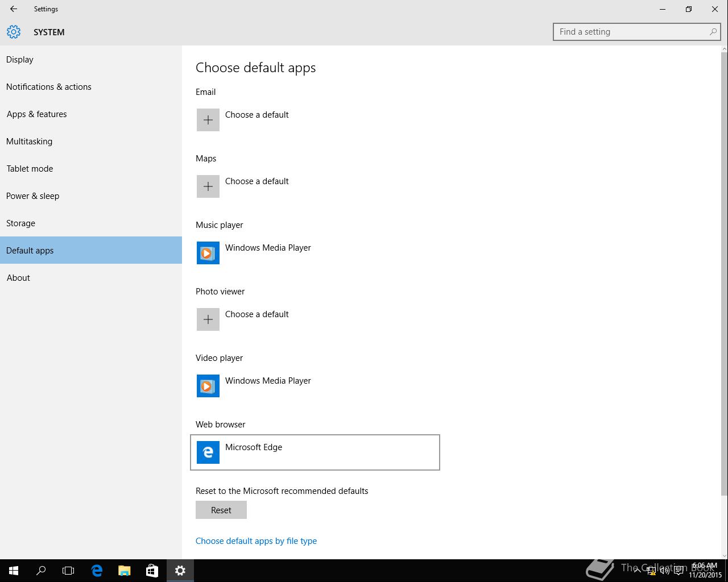This screenshot has height=582, width=728.
Task: Select Power & sleep
Action: pyautogui.click(x=91, y=196)
